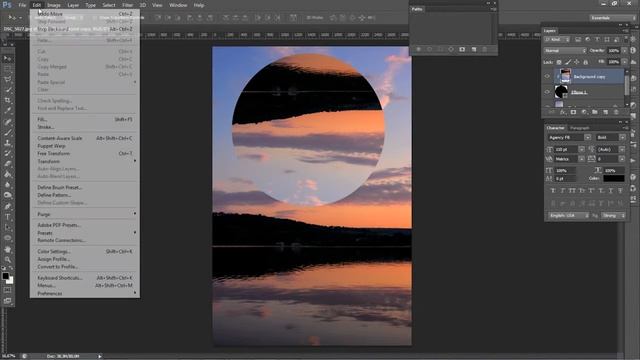Select the Horizontal Type tool
Screen dimensions: 640x360
[7, 217]
